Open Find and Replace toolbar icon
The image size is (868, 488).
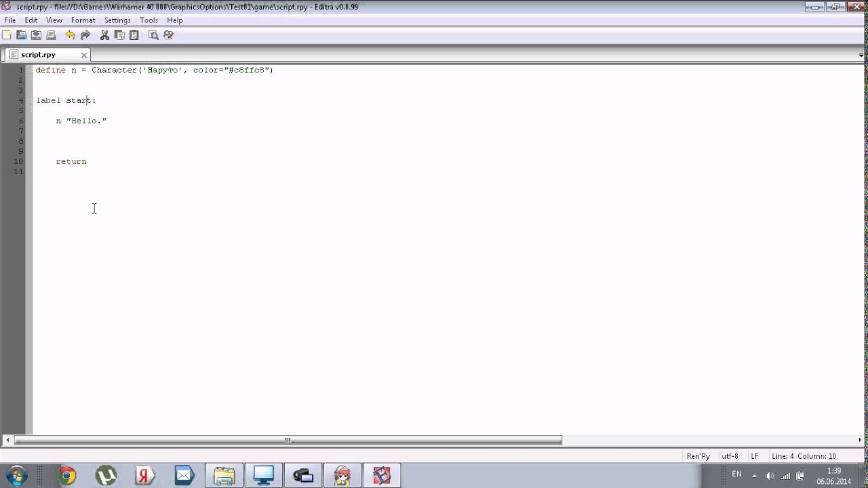coord(168,35)
